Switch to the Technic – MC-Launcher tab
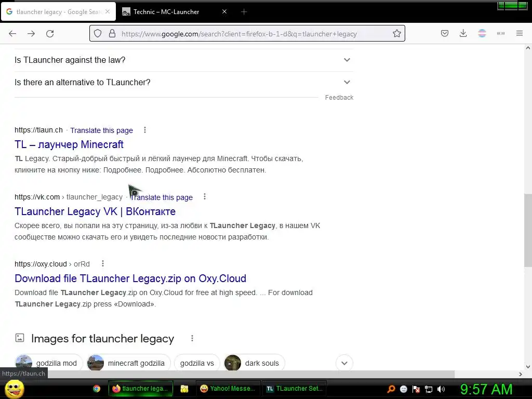The image size is (532, 399). tap(175, 12)
